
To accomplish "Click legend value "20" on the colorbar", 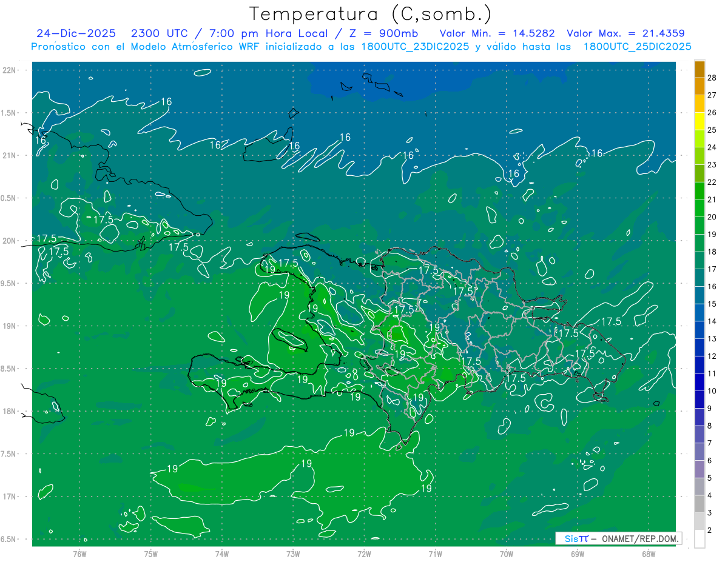I will click(x=712, y=216).
